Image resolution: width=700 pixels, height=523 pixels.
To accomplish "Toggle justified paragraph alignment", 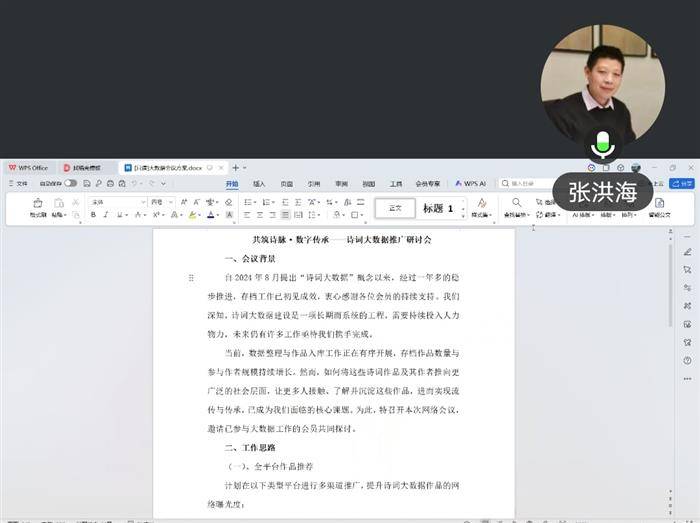I will pyautogui.click(x=285, y=214).
